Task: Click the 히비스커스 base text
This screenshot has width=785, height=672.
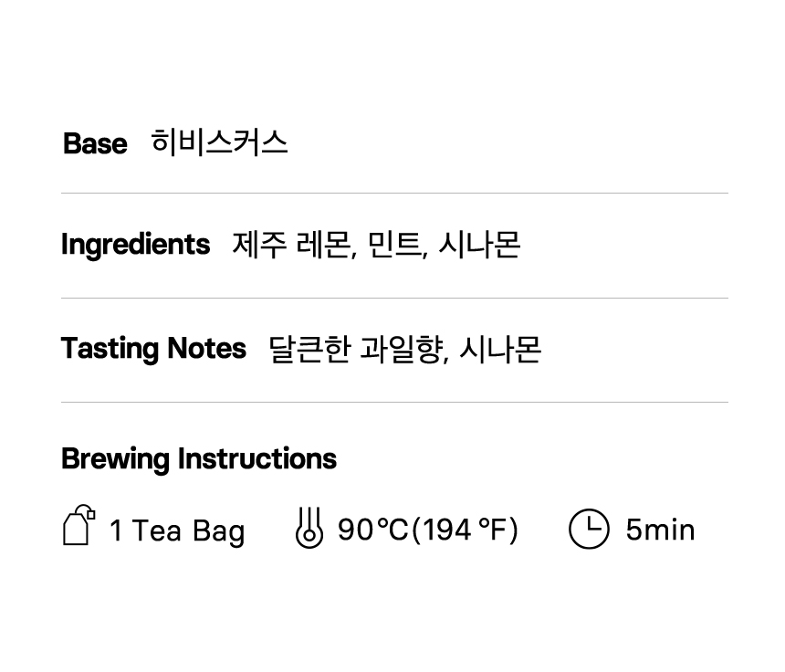Action: point(219,142)
